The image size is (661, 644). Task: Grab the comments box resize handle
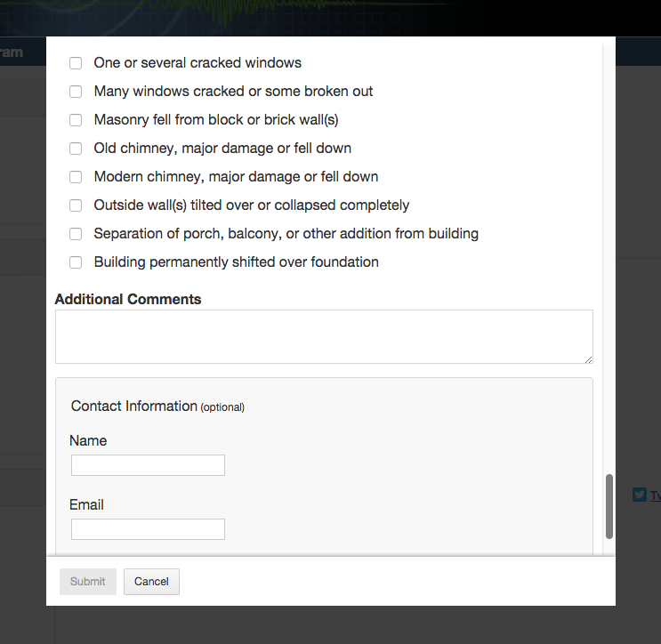(x=589, y=359)
